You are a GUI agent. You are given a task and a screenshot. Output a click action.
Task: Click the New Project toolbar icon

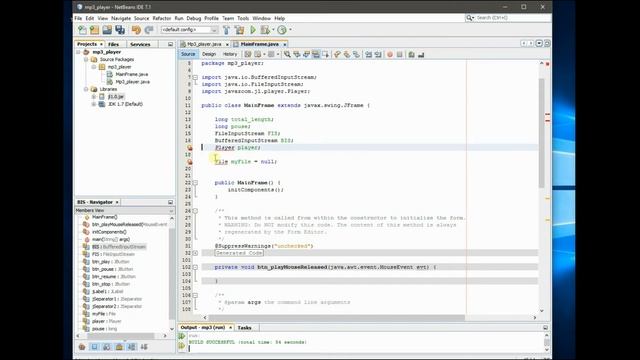[95, 30]
